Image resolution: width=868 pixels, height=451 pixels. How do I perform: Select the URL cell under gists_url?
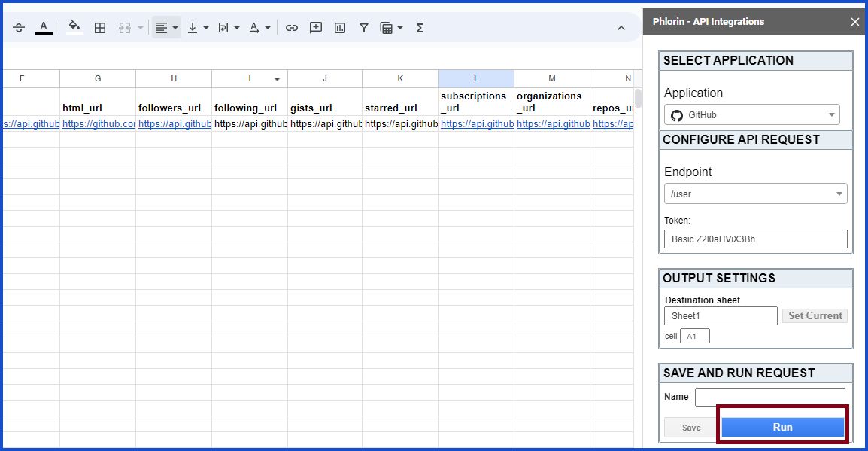325,124
